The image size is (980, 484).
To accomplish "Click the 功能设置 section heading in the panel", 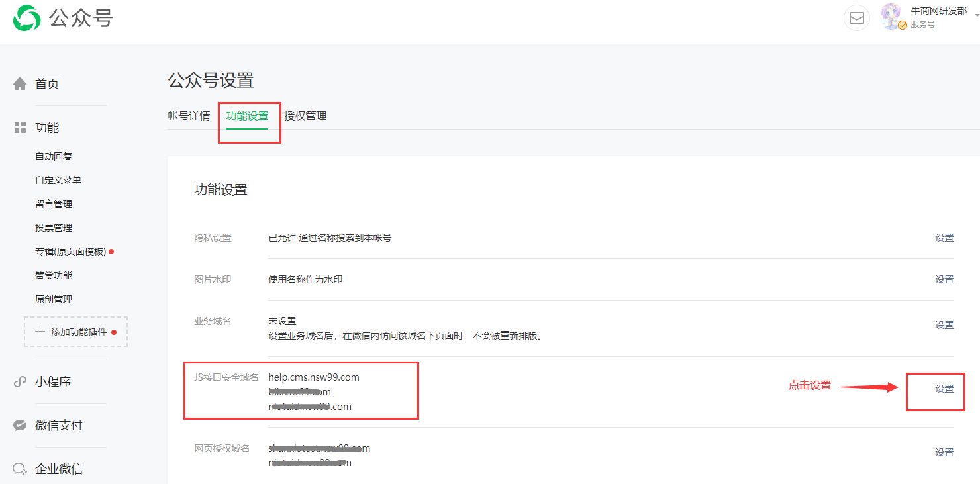I will click(220, 190).
